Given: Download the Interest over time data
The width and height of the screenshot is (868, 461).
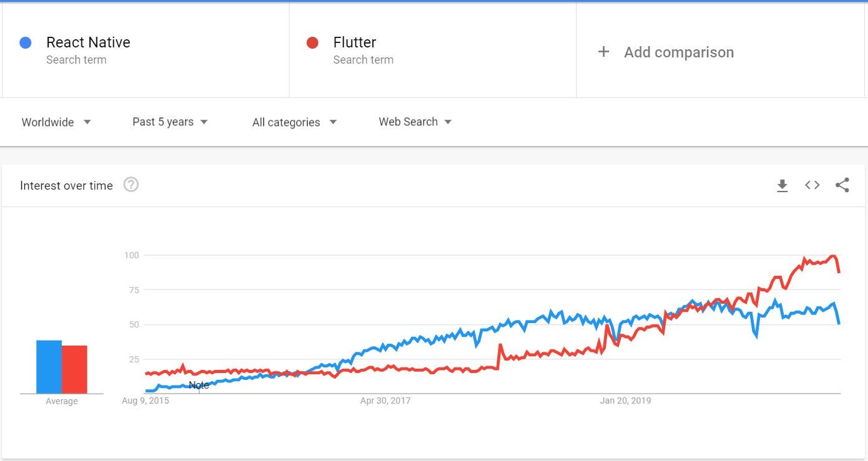Looking at the screenshot, I should click(x=782, y=185).
